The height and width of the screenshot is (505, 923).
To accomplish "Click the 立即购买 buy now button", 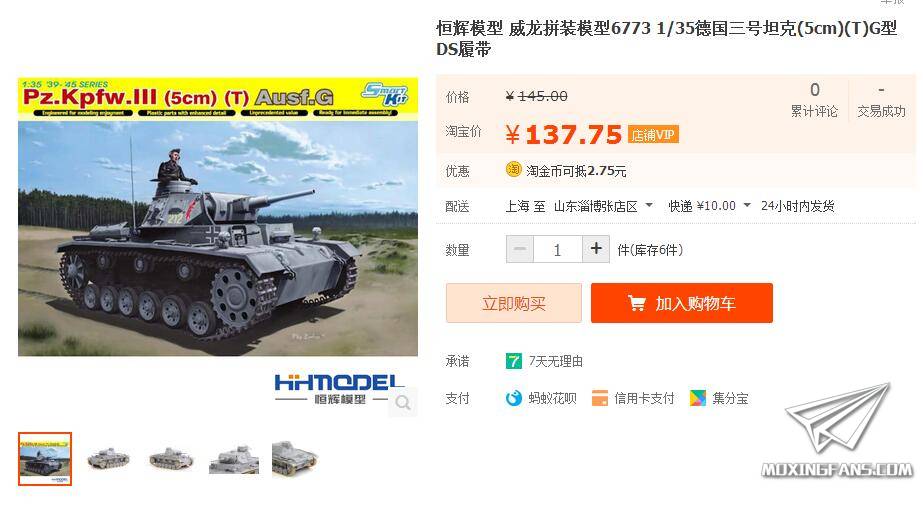I will tap(513, 303).
